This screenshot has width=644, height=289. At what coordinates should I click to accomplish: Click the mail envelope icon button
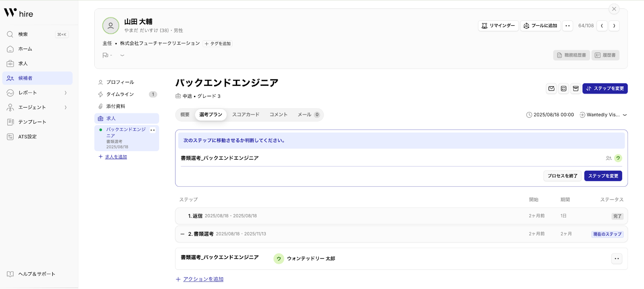551,89
